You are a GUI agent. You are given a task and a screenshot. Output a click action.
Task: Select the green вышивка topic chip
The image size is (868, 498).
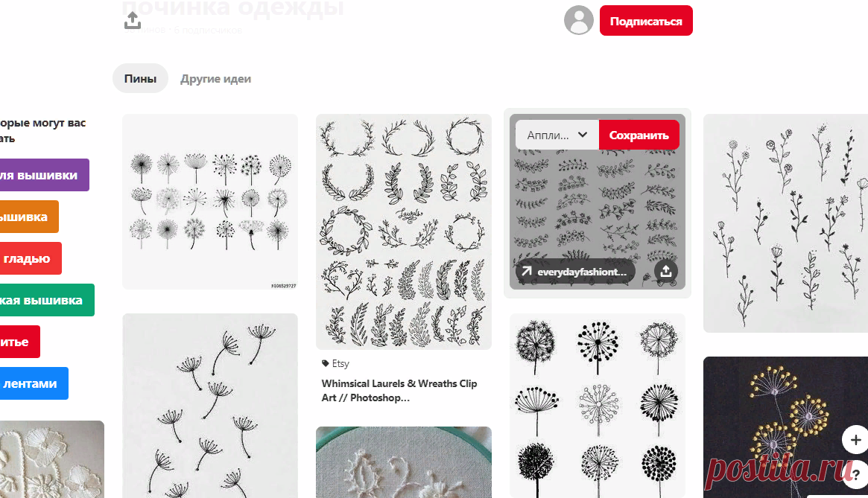click(47, 300)
